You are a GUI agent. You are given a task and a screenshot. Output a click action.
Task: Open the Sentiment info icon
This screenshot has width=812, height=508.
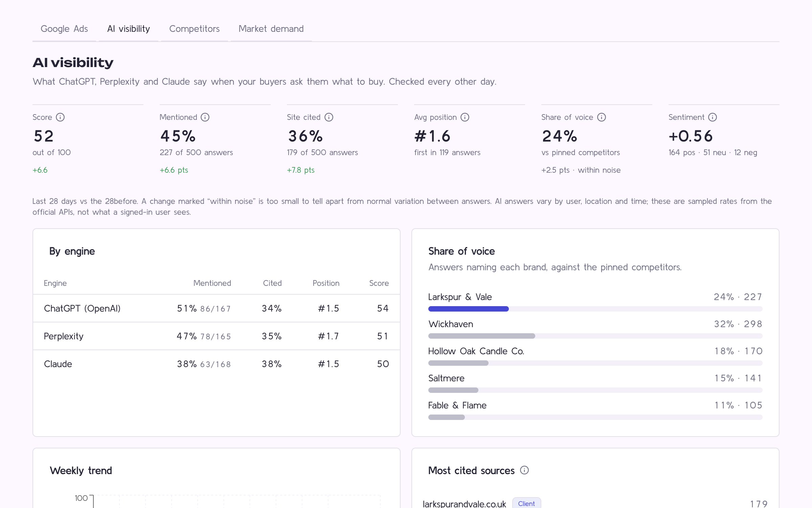coord(713,117)
